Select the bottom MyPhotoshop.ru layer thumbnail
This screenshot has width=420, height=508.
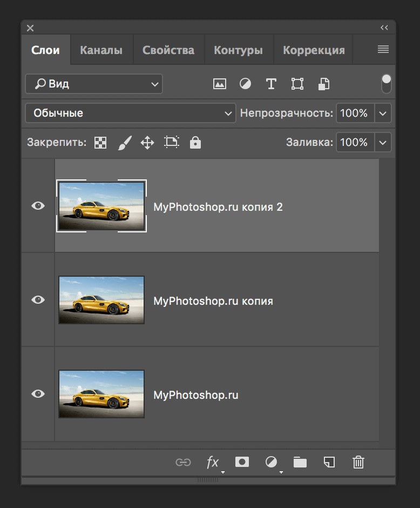click(x=101, y=394)
